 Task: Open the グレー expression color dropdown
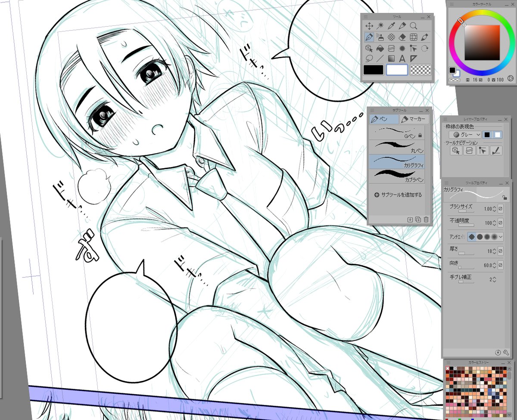(x=465, y=135)
